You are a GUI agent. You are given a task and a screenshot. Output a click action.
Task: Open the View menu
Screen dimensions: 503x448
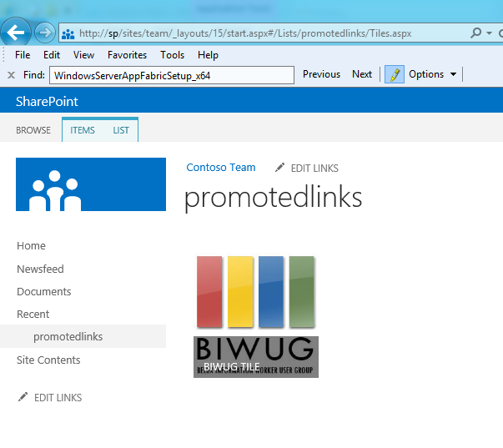click(83, 55)
